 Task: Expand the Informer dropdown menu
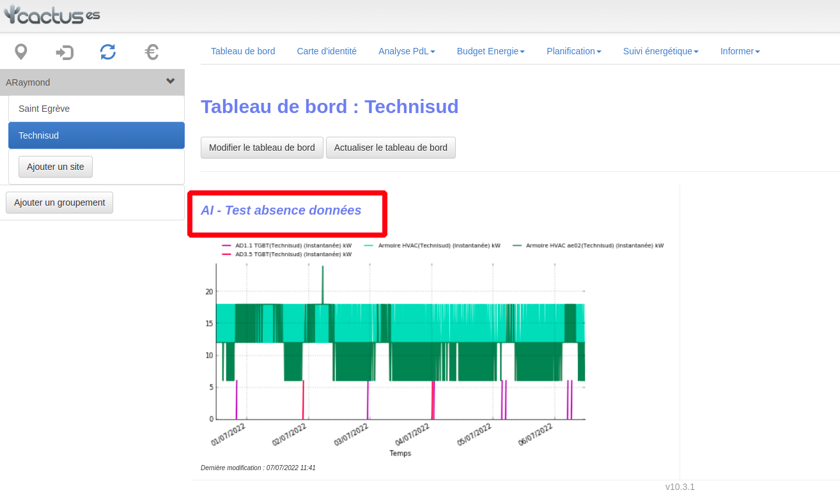point(740,51)
